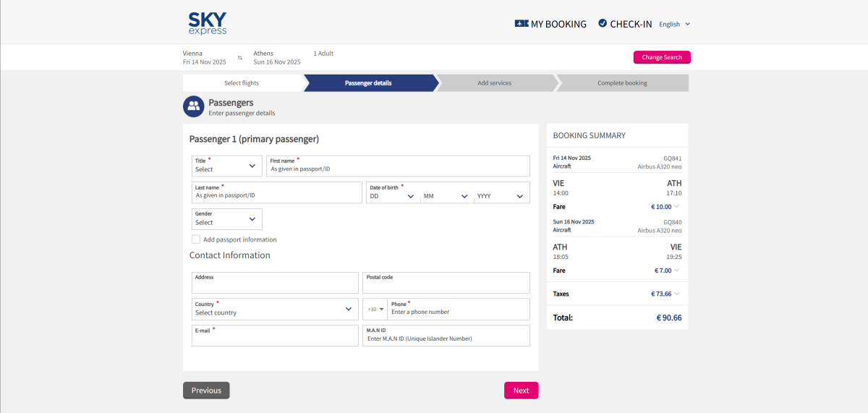Click the Passengers group icon
Screen dimensions: 868x413
tap(193, 107)
